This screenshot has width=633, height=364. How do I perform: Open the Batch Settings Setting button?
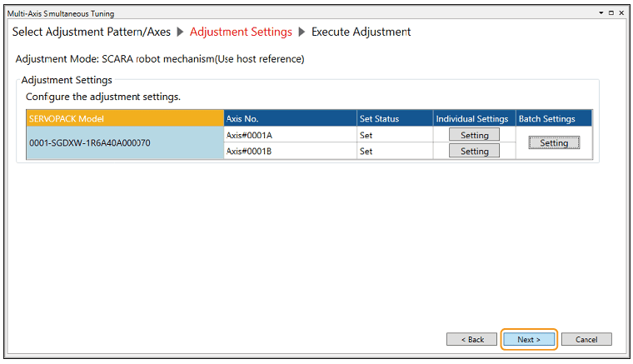tap(554, 143)
